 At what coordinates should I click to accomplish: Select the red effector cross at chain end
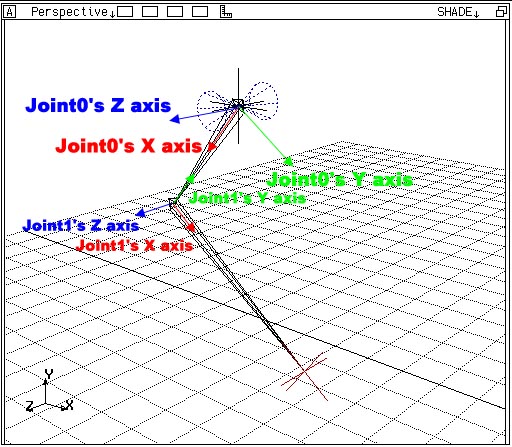304,376
